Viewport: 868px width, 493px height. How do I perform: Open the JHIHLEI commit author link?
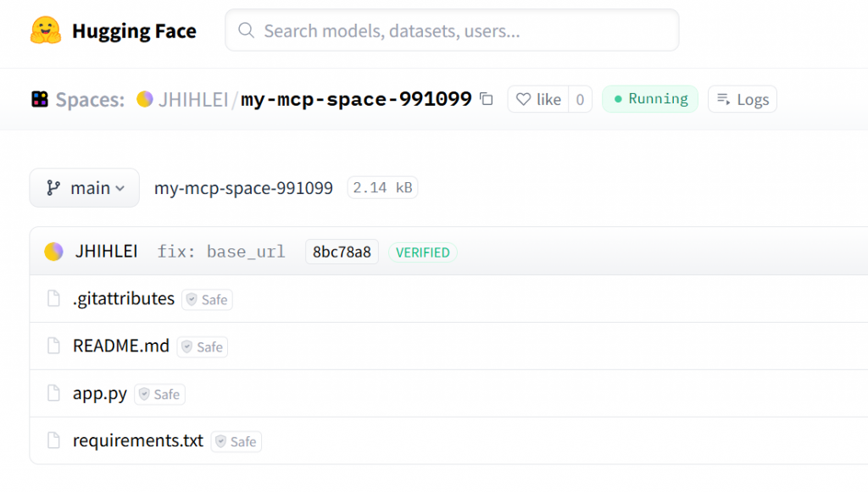pyautogui.click(x=106, y=252)
